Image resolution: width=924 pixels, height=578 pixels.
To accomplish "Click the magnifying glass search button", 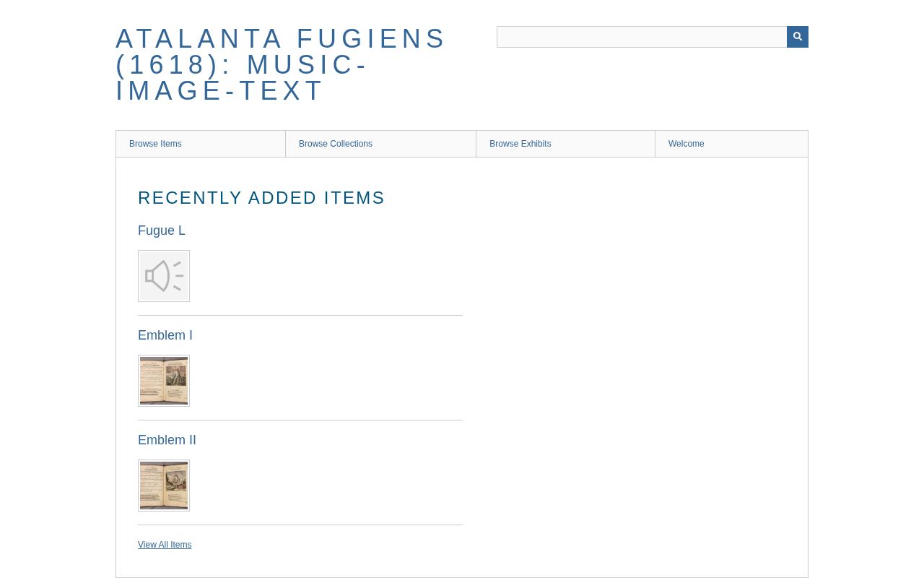I will coord(798,37).
